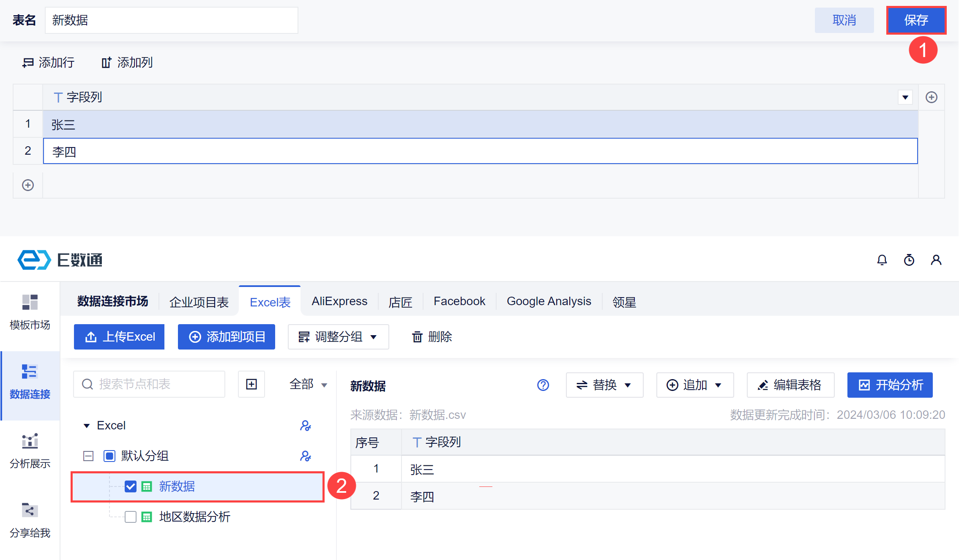
Task: Click the add-row plus icon below row 2
Action: [x=28, y=185]
